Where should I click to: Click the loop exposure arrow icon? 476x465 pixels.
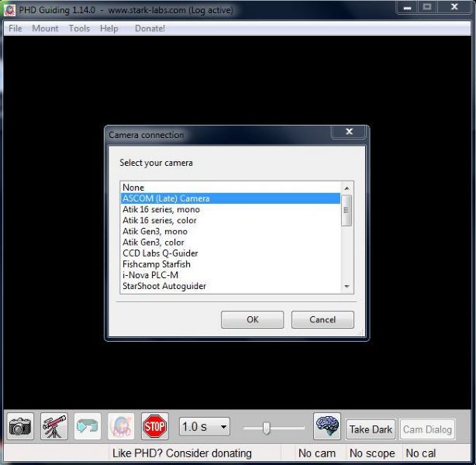[88, 426]
